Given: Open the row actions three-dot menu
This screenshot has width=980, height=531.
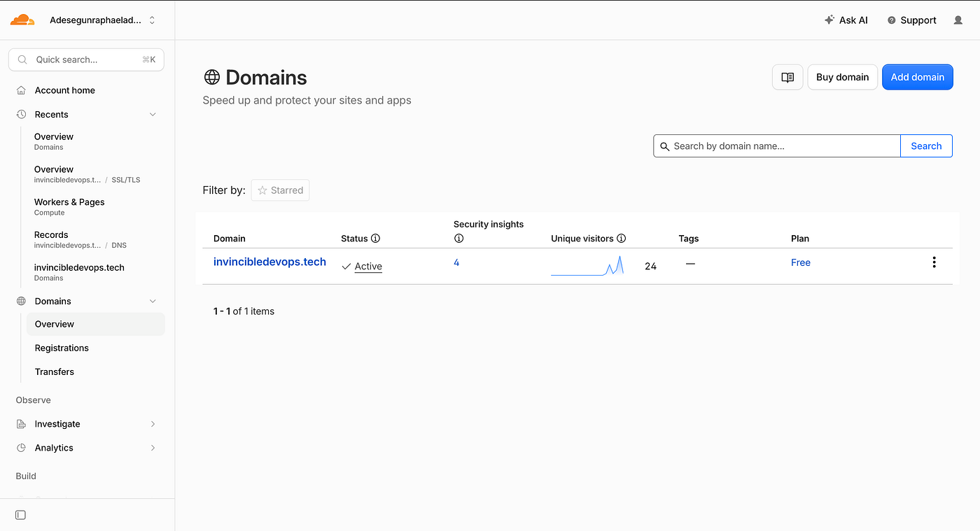Looking at the screenshot, I should point(934,262).
